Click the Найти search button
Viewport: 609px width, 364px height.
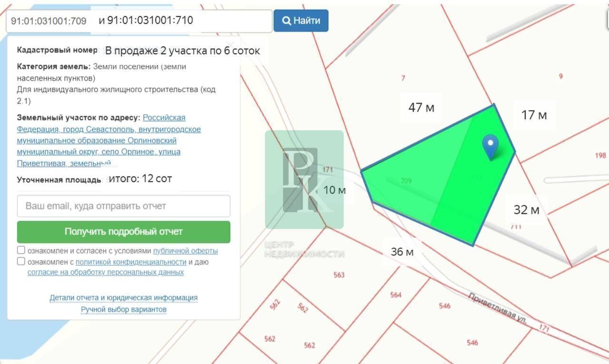(301, 20)
